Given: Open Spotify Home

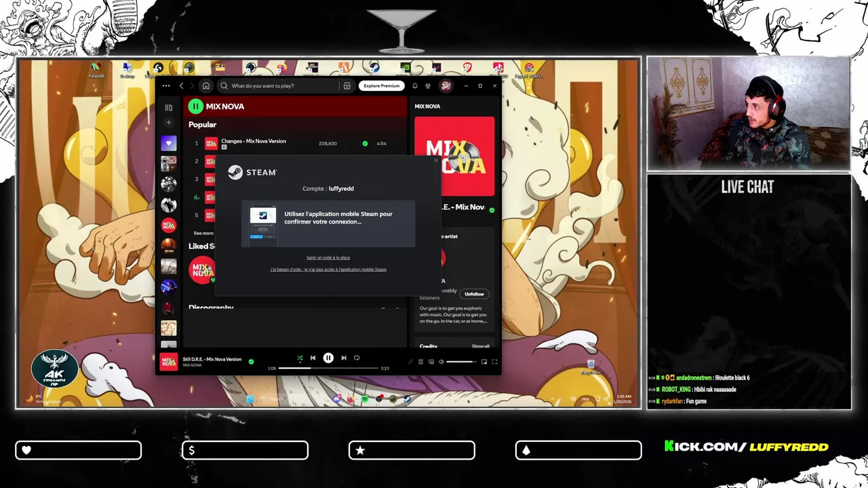Looking at the screenshot, I should pyautogui.click(x=206, y=86).
